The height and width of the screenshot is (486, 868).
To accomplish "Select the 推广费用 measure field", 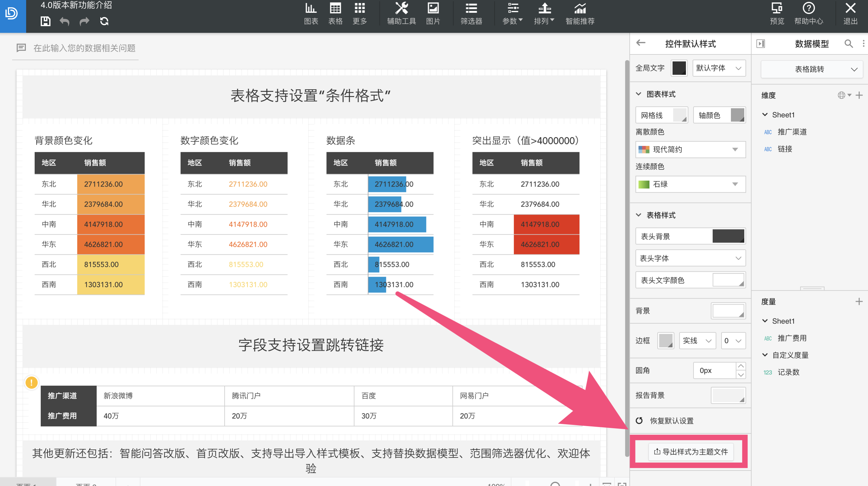I will coord(792,338).
